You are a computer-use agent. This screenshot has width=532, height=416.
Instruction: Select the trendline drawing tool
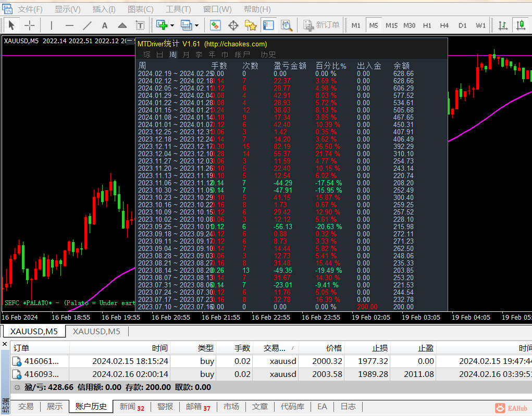pyautogui.click(x=87, y=26)
